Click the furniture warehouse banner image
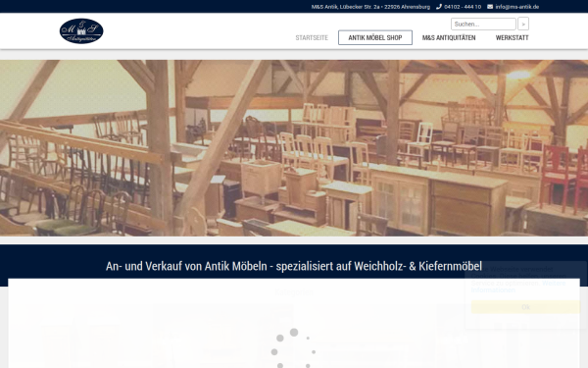588x368 pixels. (x=294, y=148)
